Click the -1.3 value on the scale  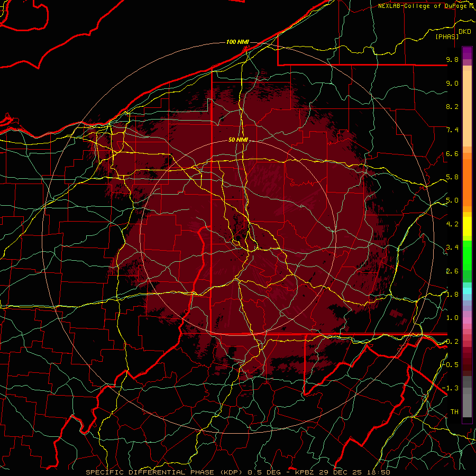(x=451, y=388)
